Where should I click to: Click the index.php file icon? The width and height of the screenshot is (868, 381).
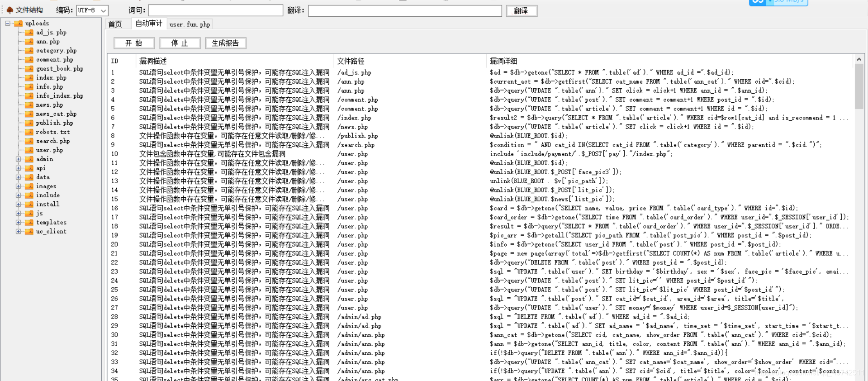29,78
